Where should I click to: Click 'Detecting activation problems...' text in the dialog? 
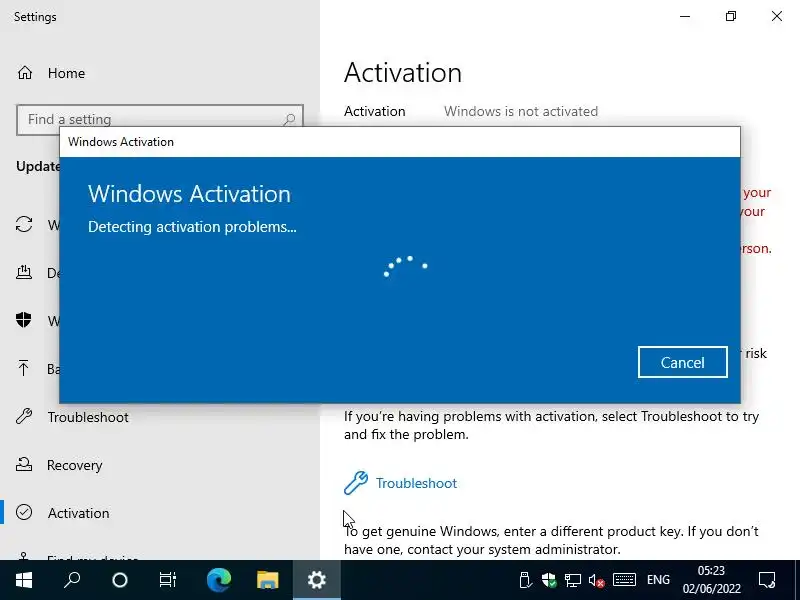point(192,227)
